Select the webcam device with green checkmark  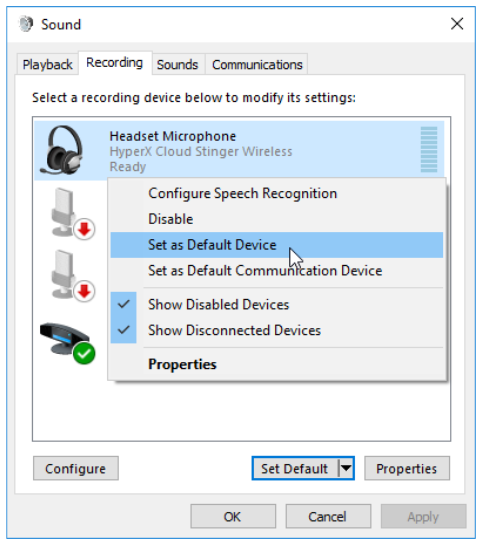click(x=68, y=343)
